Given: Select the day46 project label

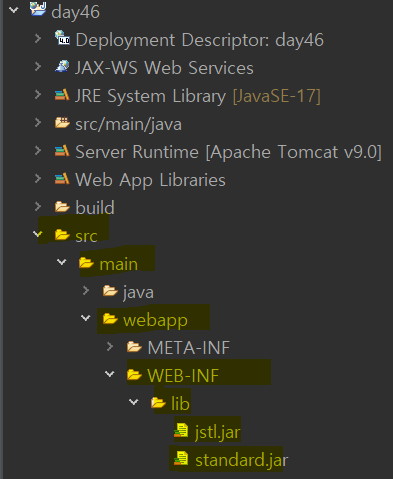Looking at the screenshot, I should (76, 13).
